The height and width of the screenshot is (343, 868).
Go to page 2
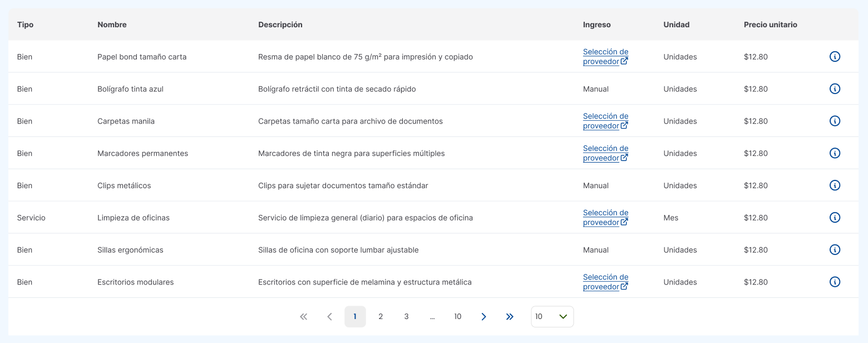[x=381, y=317]
